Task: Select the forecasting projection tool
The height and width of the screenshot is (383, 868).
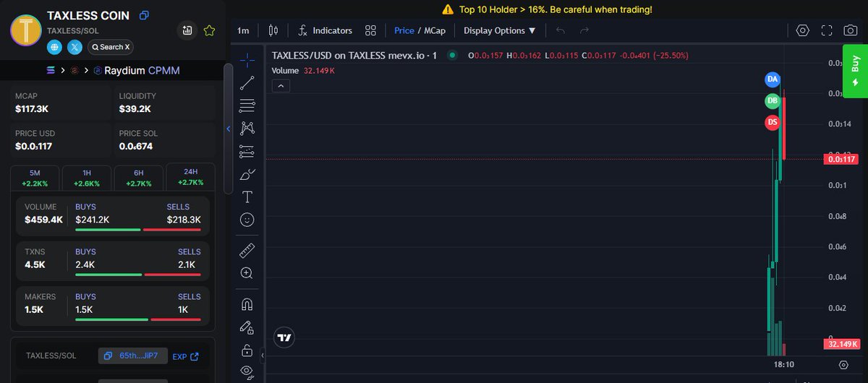Action: 247,151
